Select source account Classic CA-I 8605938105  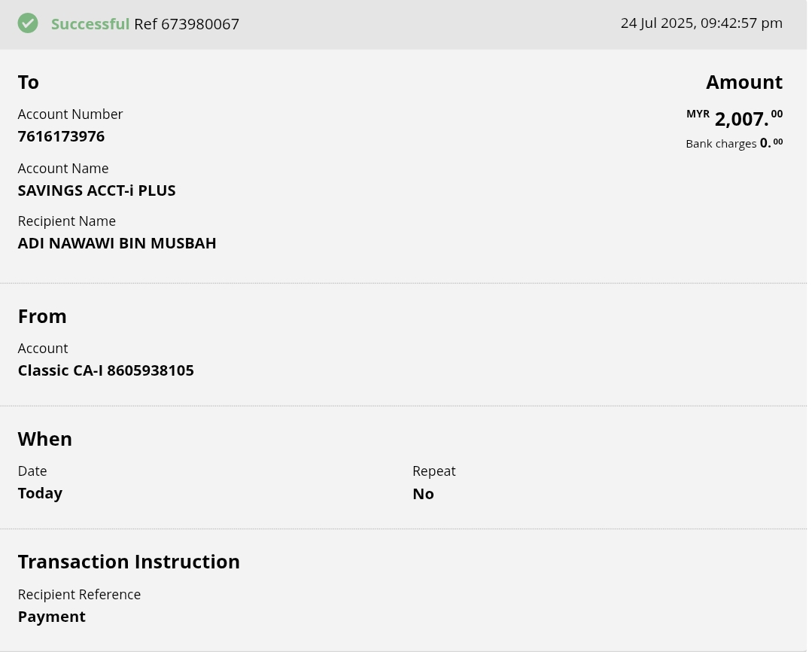105,370
